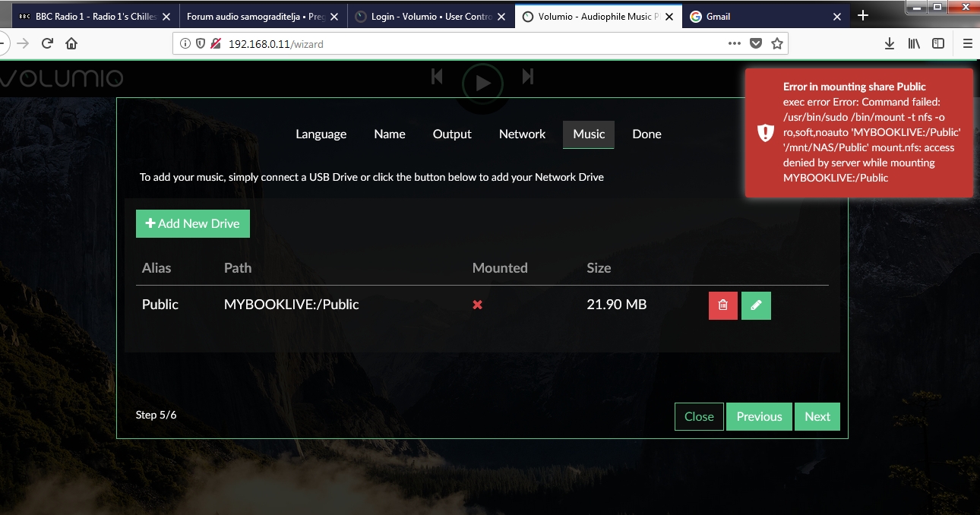Close the BBC Radio 1 tab

pyautogui.click(x=166, y=17)
